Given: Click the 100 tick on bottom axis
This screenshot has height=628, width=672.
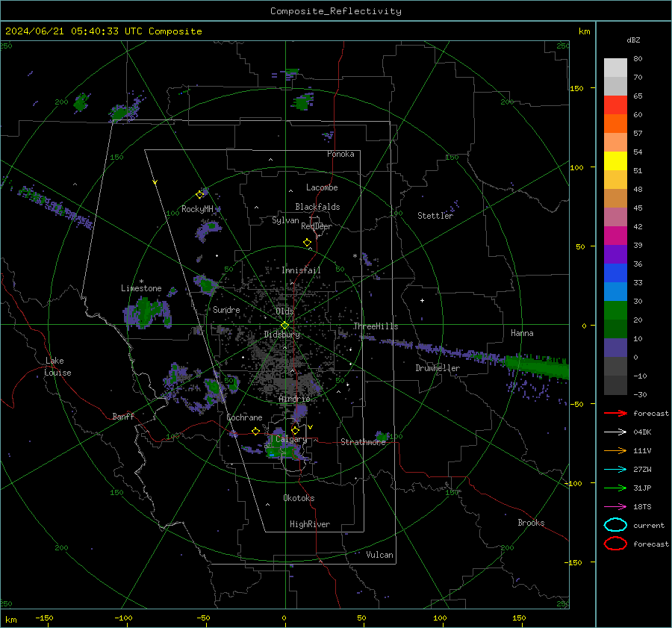Looking at the screenshot, I should 440,618.
